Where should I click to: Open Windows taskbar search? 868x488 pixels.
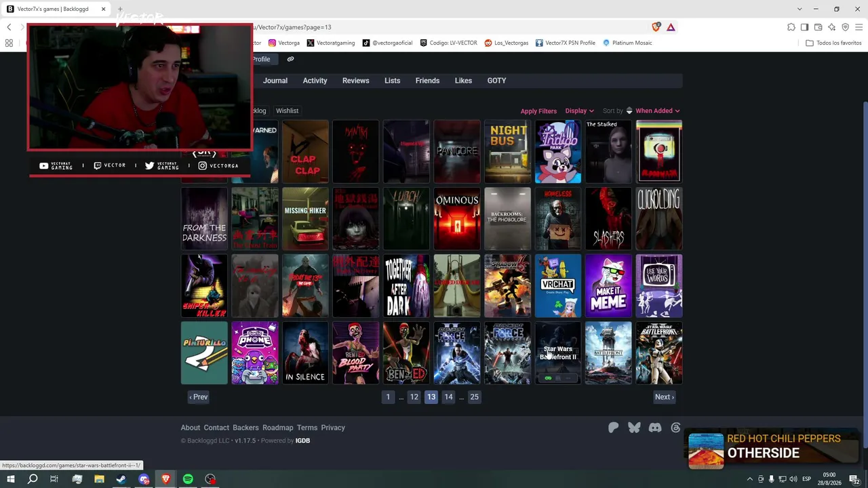click(33, 479)
